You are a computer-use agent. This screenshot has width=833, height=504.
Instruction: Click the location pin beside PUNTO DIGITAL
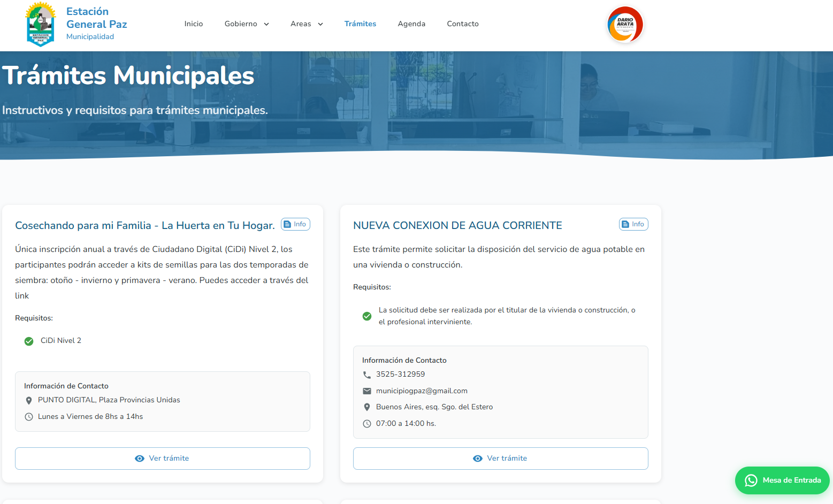tap(29, 400)
